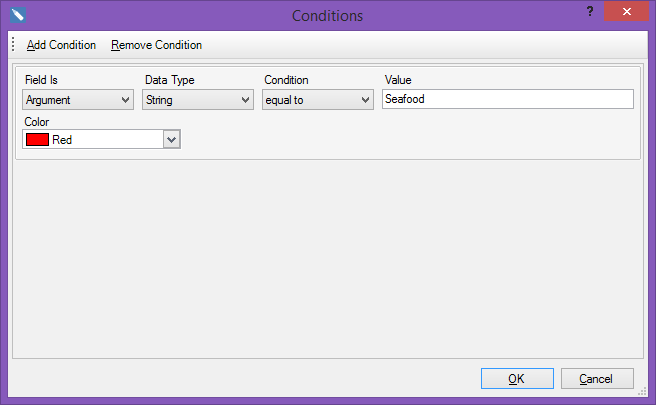Screen dimensions: 656x405
Task: Click the Cancel button
Action: click(x=597, y=379)
